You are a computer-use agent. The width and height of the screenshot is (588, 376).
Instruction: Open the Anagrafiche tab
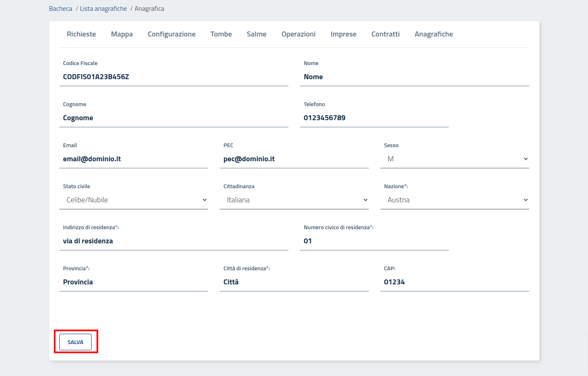coord(433,34)
